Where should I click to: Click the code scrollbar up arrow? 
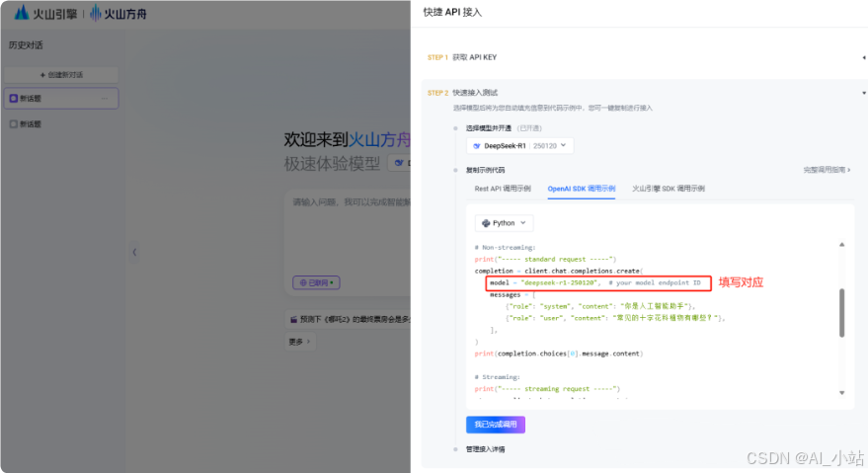(x=842, y=244)
